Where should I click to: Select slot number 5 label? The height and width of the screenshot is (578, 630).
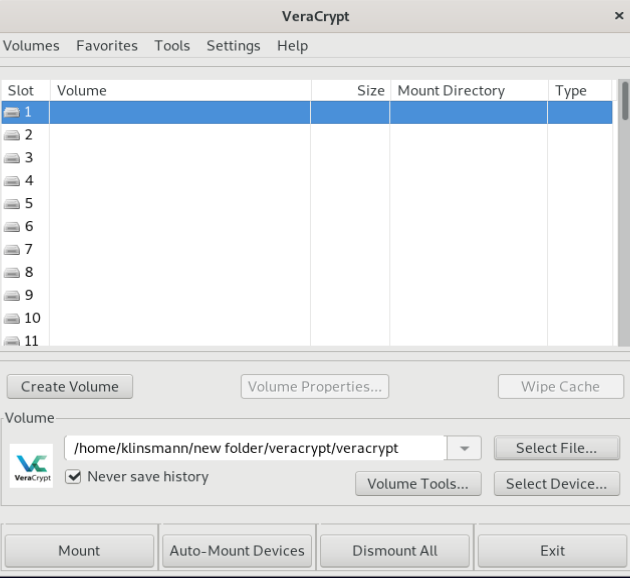[x=29, y=204]
